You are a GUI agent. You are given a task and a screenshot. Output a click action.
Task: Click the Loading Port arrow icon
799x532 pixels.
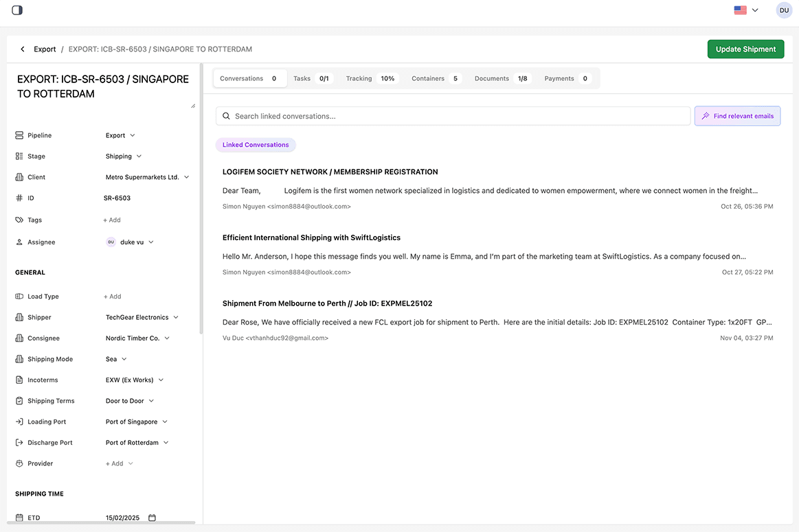pyautogui.click(x=19, y=421)
